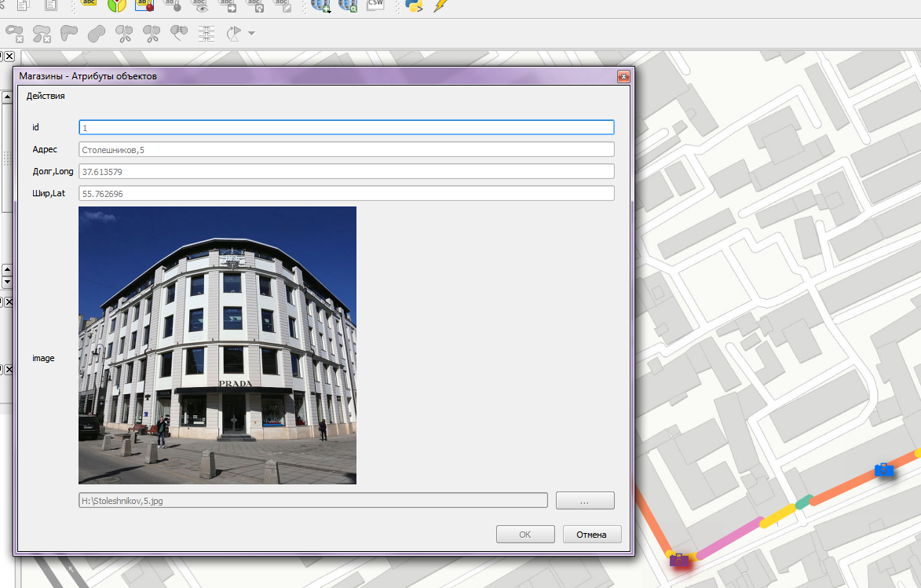The image size is (921, 588).
Task: Close the top left docked panel
Action: coord(9,57)
